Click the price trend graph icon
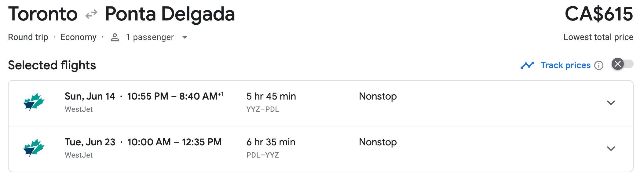Viewport: 644px width, 182px height. coord(527,65)
